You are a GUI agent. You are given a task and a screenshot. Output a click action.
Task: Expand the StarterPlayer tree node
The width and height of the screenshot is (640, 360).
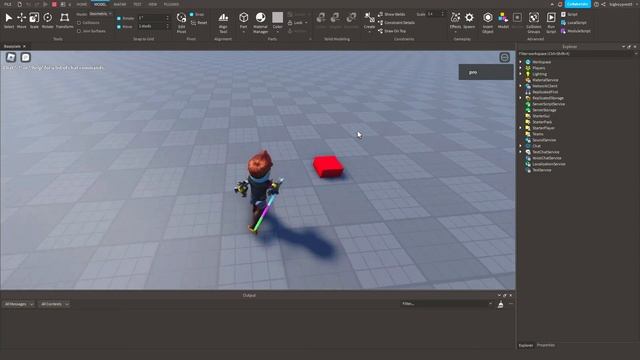tap(520, 128)
